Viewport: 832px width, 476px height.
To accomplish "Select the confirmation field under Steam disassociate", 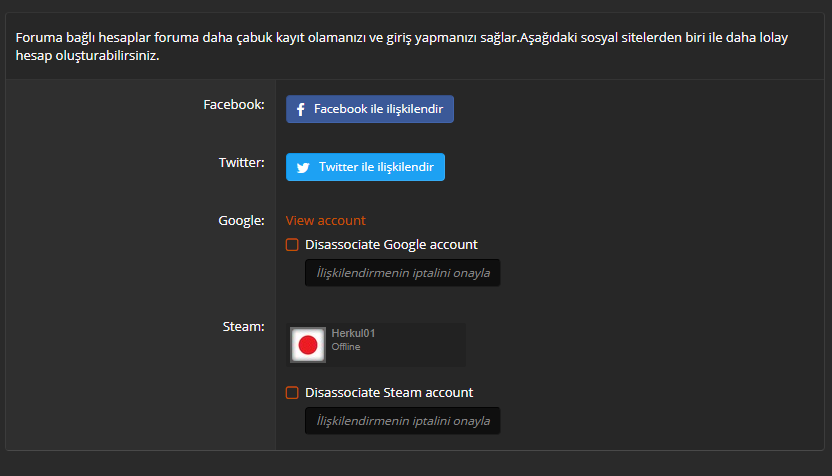I will click(x=402, y=421).
